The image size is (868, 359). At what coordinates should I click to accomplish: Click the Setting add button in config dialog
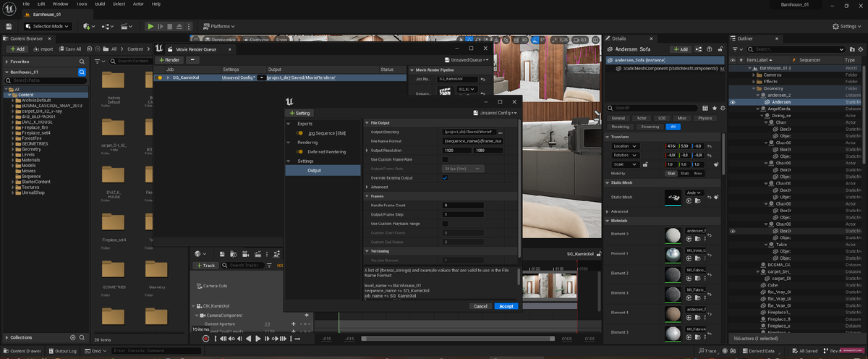pos(300,113)
